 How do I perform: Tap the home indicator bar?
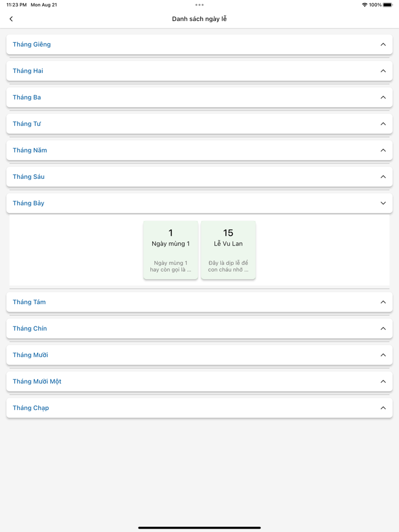pyautogui.click(x=199, y=527)
